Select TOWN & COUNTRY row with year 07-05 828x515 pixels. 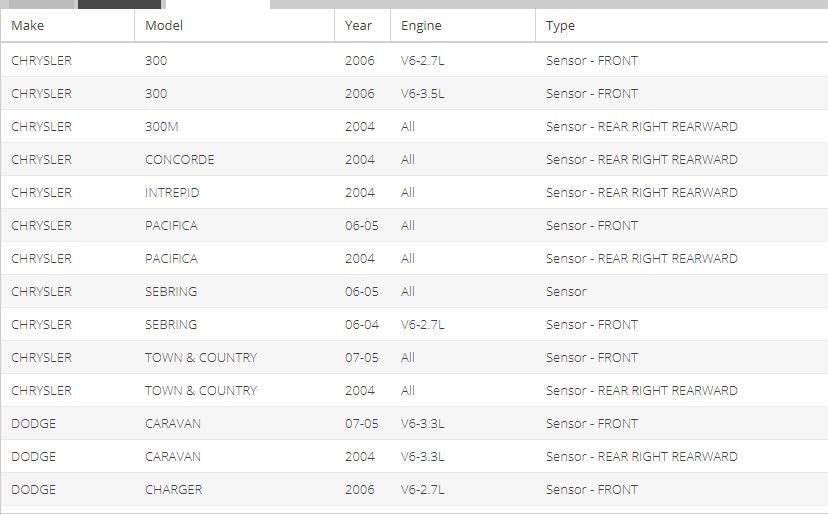[x=414, y=358]
